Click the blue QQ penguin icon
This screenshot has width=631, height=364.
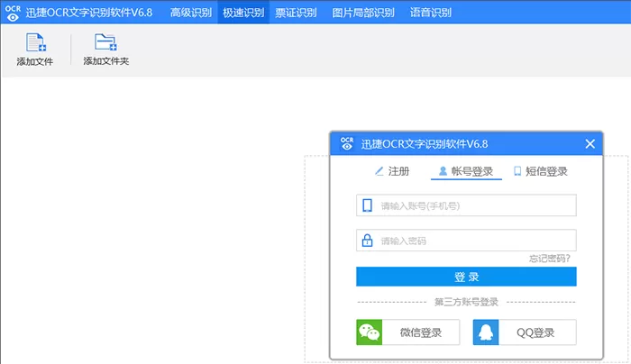[486, 332]
